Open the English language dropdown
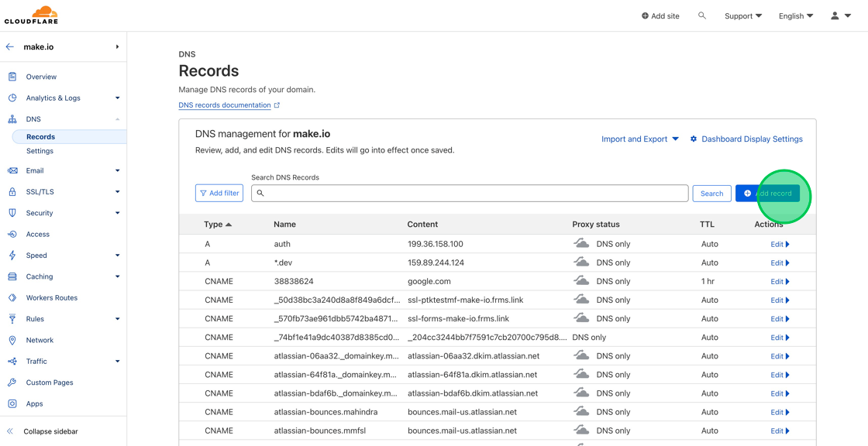This screenshot has width=868, height=446. click(x=795, y=15)
